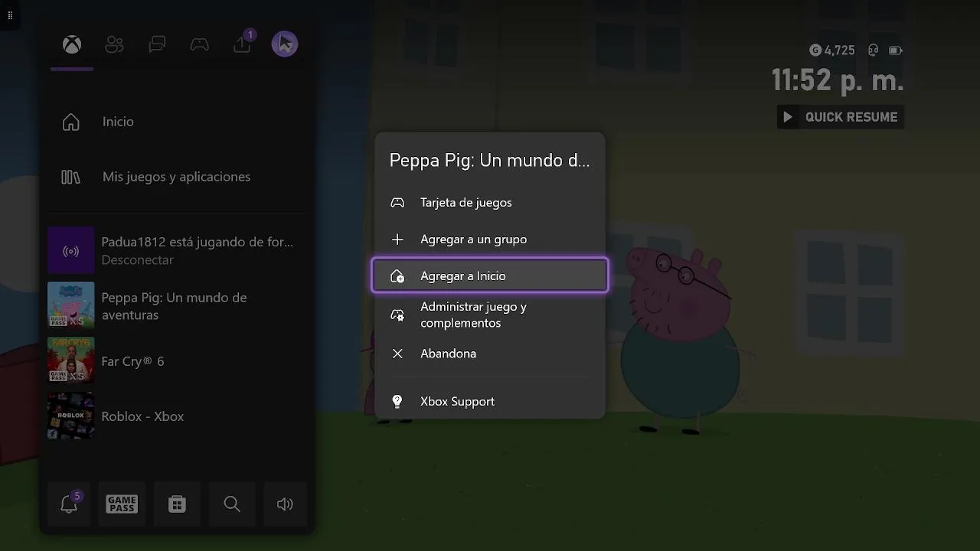Image resolution: width=980 pixels, height=551 pixels.
Task: Open the Game Pass button
Action: click(x=122, y=504)
